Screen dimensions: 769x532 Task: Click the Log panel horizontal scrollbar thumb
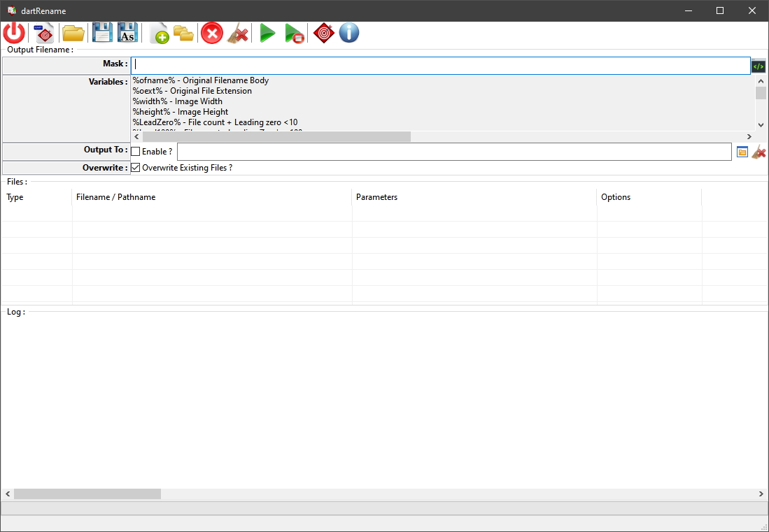87,494
